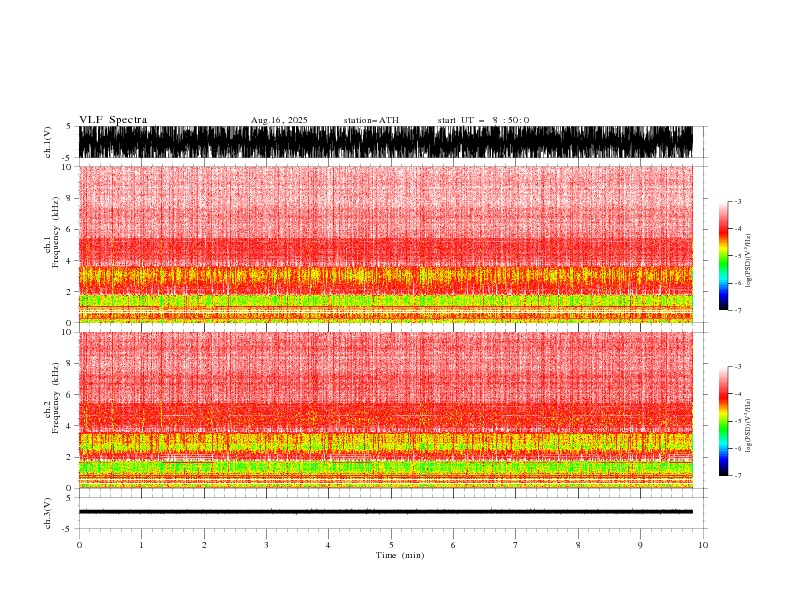Click the time axis tick "9"
Image resolution: width=792 pixels, height=612 pixels.
640,545
